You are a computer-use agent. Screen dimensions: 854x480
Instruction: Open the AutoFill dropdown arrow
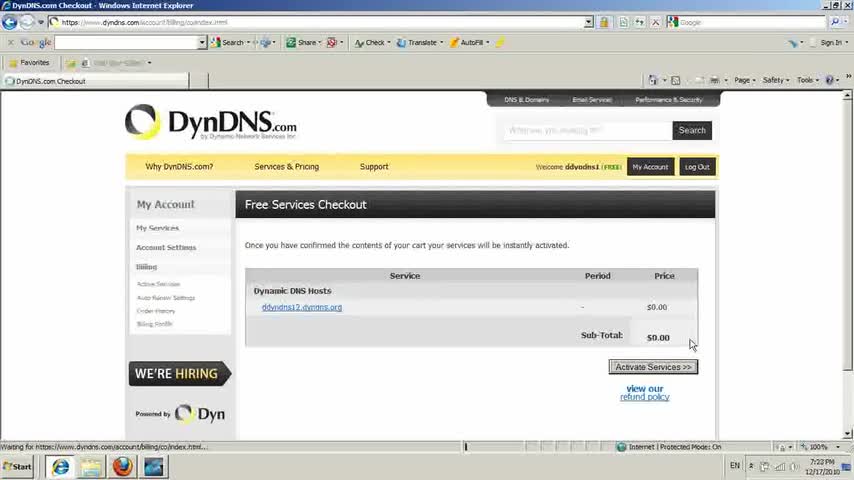(487, 42)
